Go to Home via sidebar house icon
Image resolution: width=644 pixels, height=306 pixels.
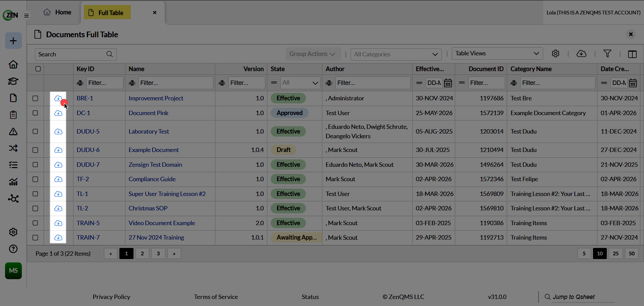point(13,64)
